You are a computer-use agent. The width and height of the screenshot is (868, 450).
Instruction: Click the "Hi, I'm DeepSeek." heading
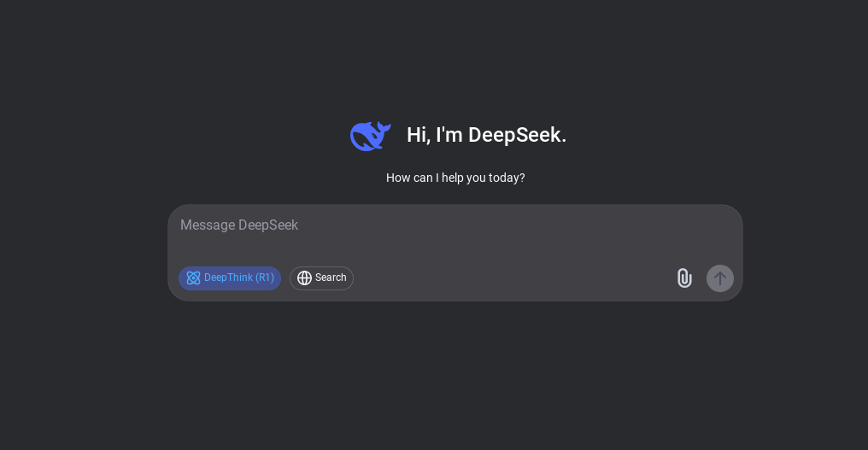(487, 135)
